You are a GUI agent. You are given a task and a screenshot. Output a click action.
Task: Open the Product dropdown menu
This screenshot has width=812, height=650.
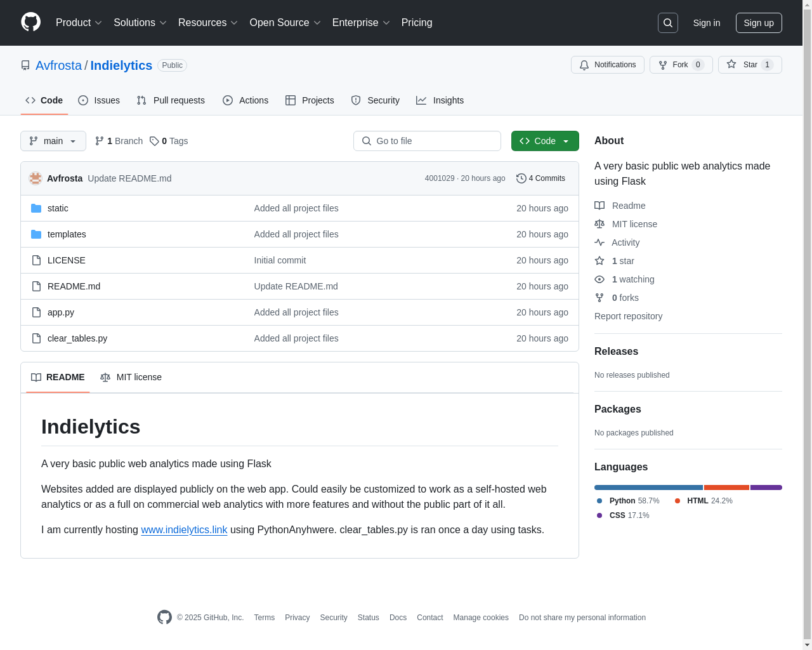pyautogui.click(x=79, y=23)
